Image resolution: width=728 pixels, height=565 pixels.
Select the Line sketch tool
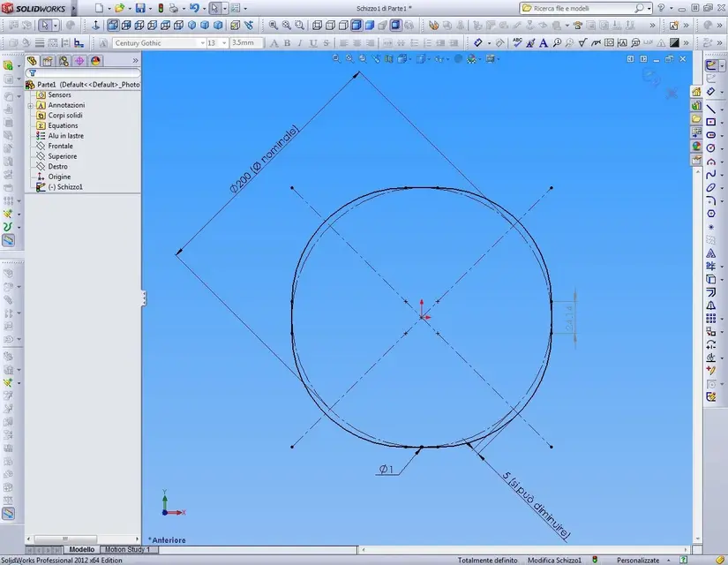tap(711, 109)
